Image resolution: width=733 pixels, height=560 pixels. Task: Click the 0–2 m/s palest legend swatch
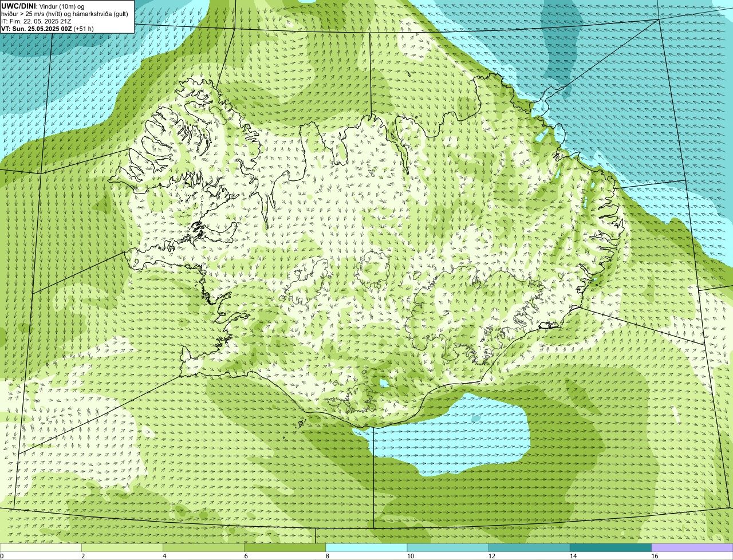[41, 548]
